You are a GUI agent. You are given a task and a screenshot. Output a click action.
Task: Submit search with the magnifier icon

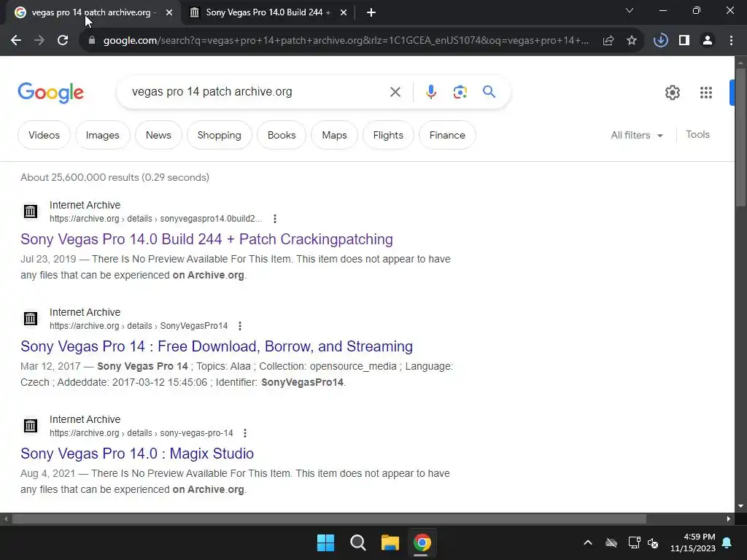489,91
